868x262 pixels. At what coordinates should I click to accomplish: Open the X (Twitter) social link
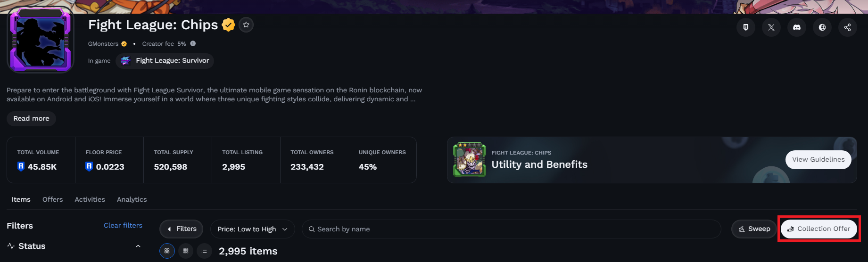(771, 27)
